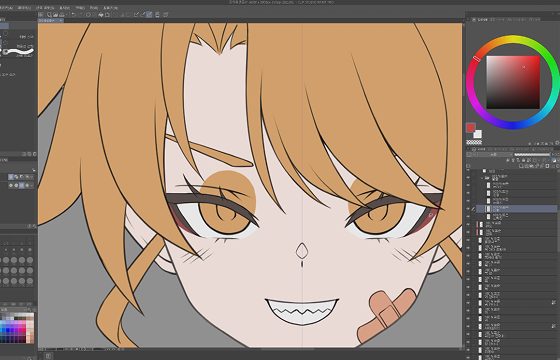Click the thumbnail of the highlighted layer

[x=488, y=209]
